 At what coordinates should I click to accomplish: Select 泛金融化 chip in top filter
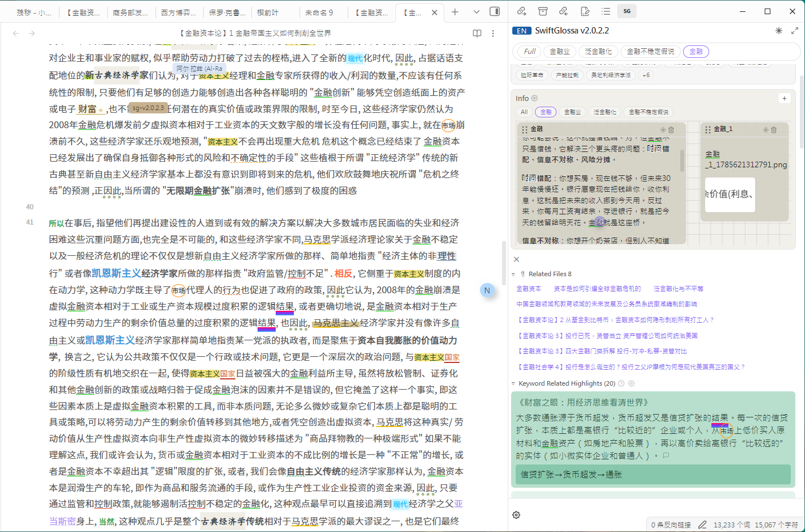599,51
